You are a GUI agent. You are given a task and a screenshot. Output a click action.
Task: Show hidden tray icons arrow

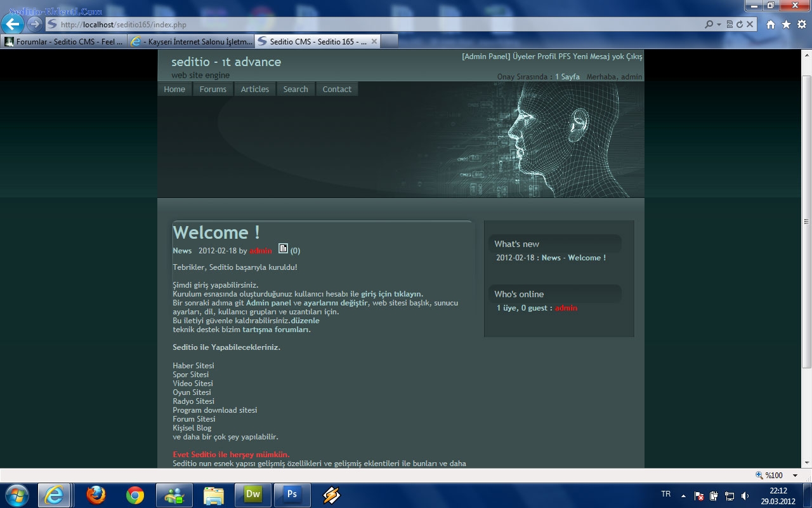(683, 496)
